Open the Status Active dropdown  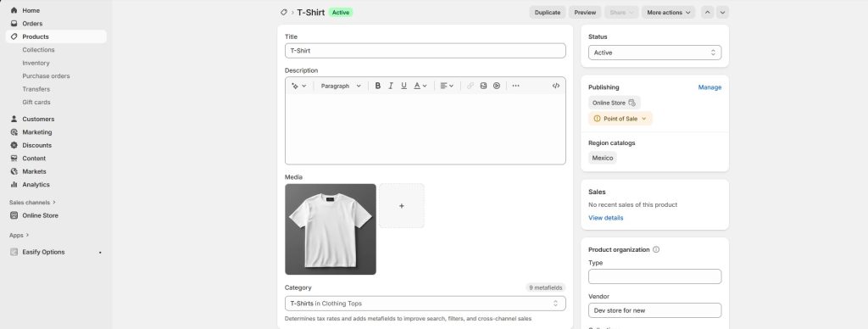pyautogui.click(x=655, y=53)
